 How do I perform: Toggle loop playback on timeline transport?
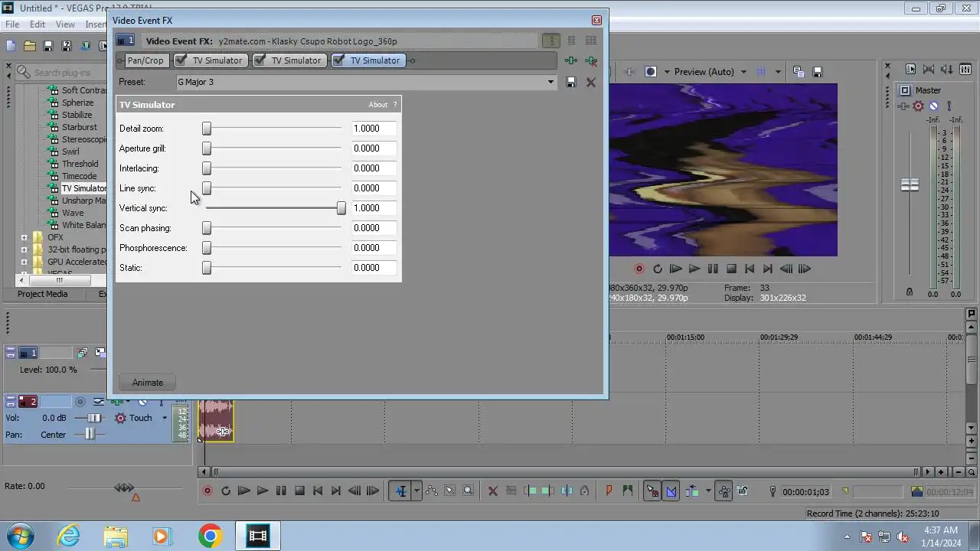[x=226, y=491]
